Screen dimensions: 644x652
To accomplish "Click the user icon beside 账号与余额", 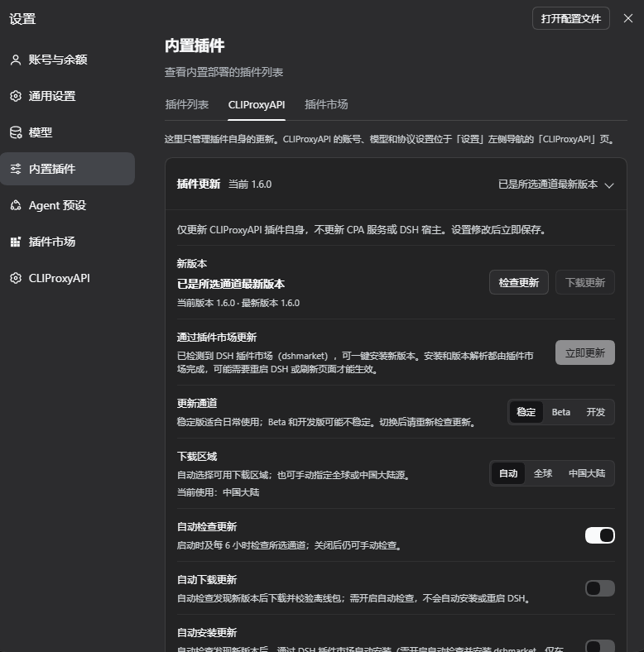I will 16,60.
